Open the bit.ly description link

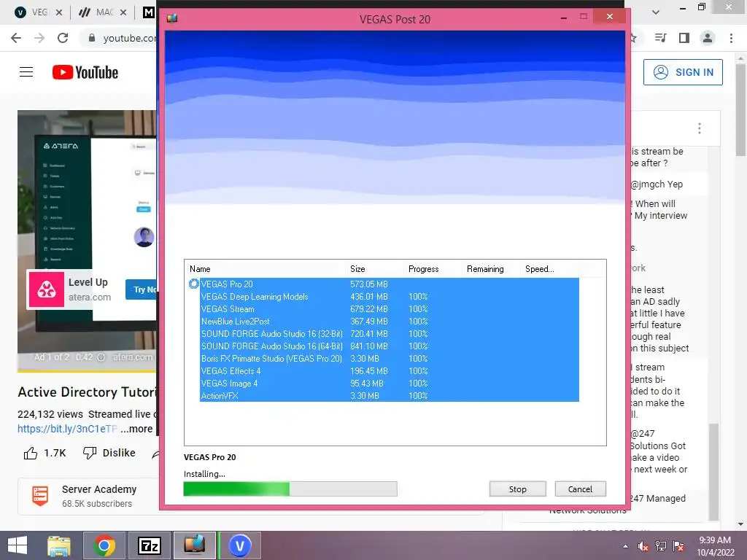tap(67, 429)
